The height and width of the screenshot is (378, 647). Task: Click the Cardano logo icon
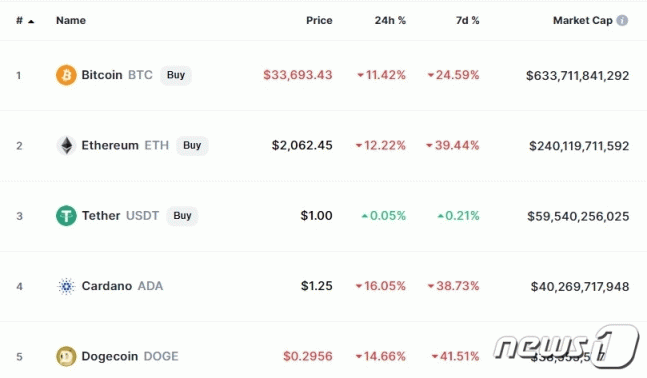tap(66, 286)
